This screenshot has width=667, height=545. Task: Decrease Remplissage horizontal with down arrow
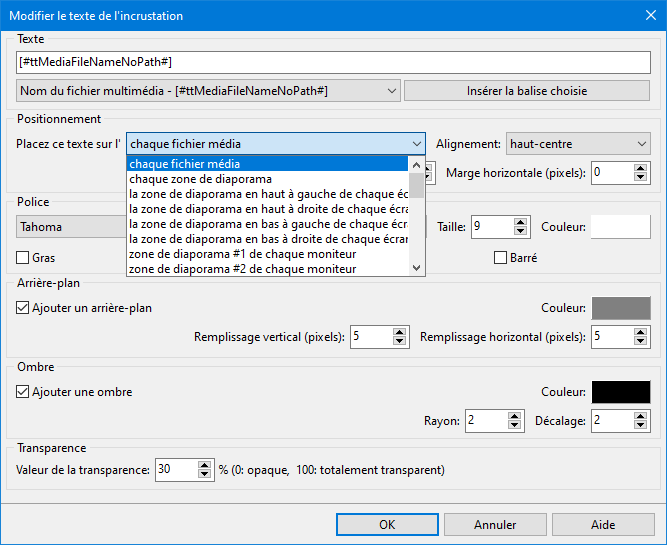(x=640, y=341)
